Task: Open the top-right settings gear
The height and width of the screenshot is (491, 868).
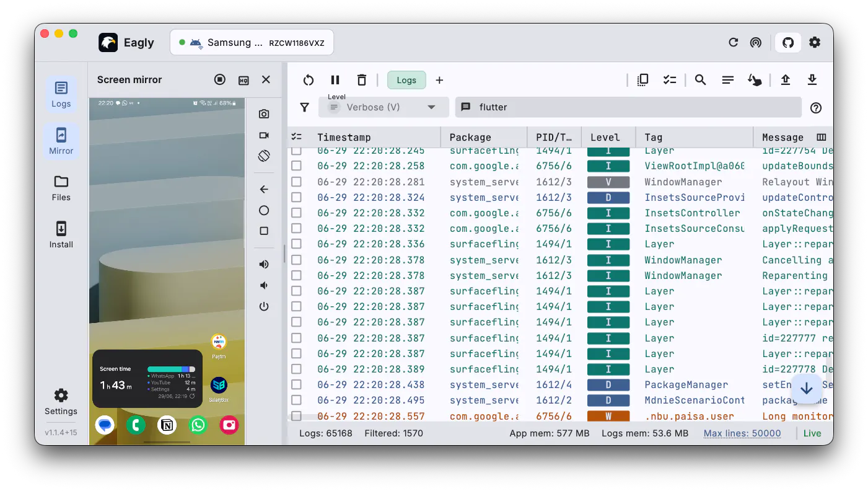Action: pos(815,42)
